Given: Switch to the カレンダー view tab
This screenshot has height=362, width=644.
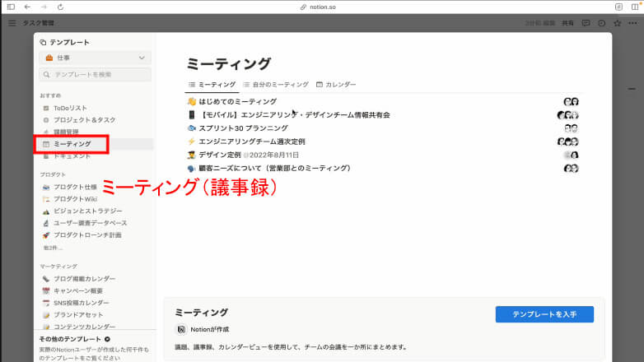Looking at the screenshot, I should [x=336, y=85].
